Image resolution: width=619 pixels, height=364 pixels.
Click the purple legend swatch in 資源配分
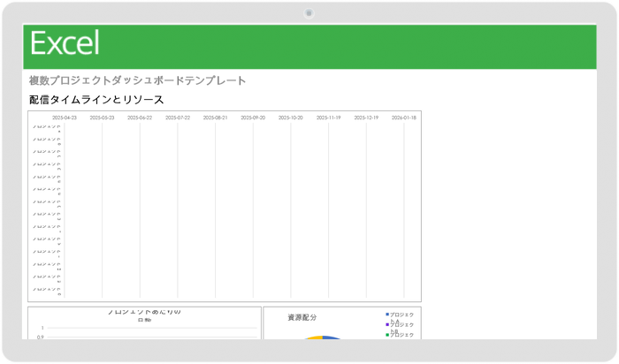(x=387, y=324)
